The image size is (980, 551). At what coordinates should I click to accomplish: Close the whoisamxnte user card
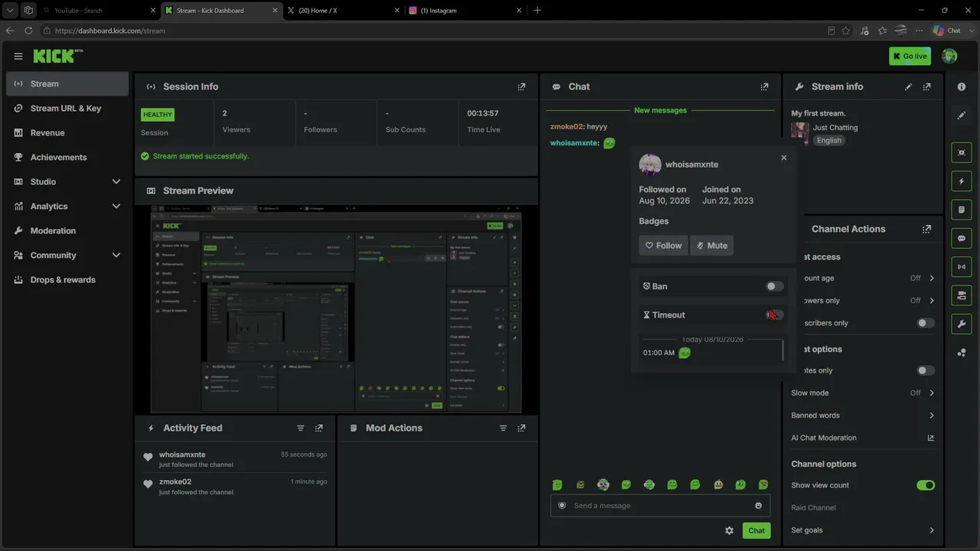784,158
